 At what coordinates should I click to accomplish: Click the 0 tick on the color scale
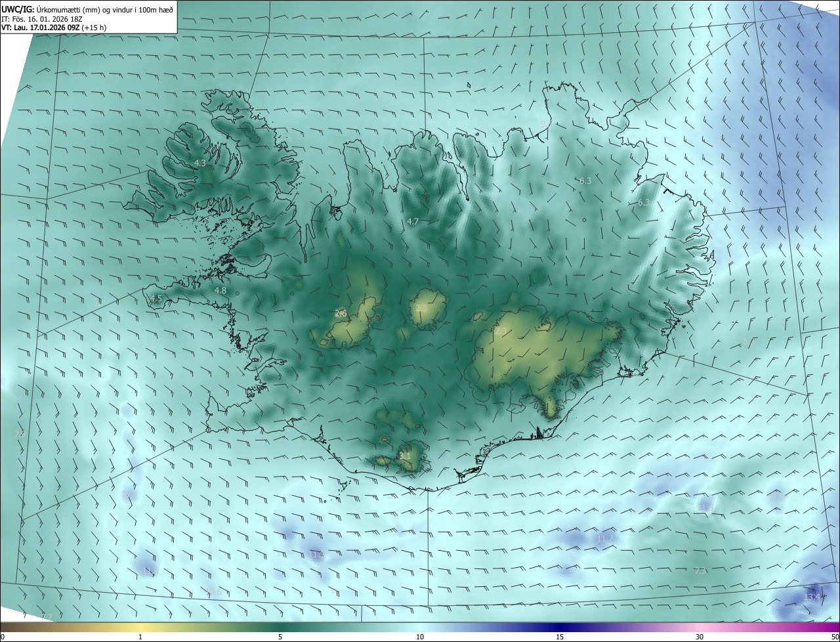3,637
